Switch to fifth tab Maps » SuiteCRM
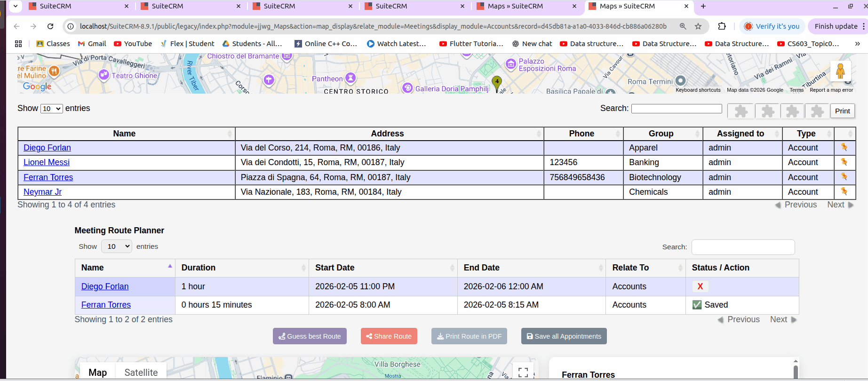The image size is (868, 381). (527, 6)
